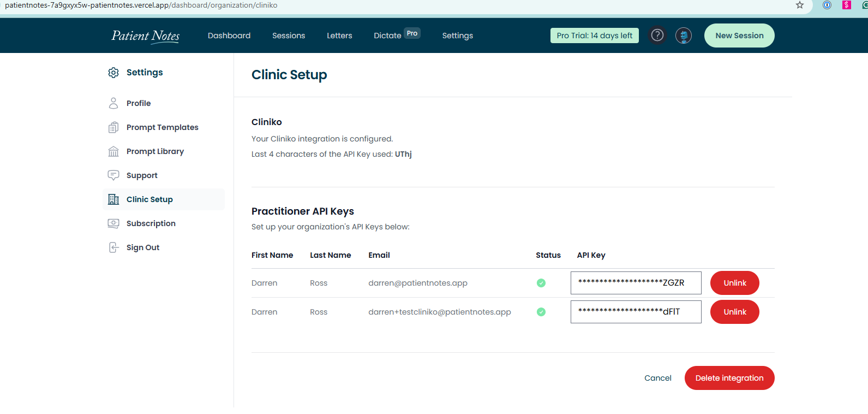
Task: Click the email darren@patientnotes.app
Action: [418, 283]
